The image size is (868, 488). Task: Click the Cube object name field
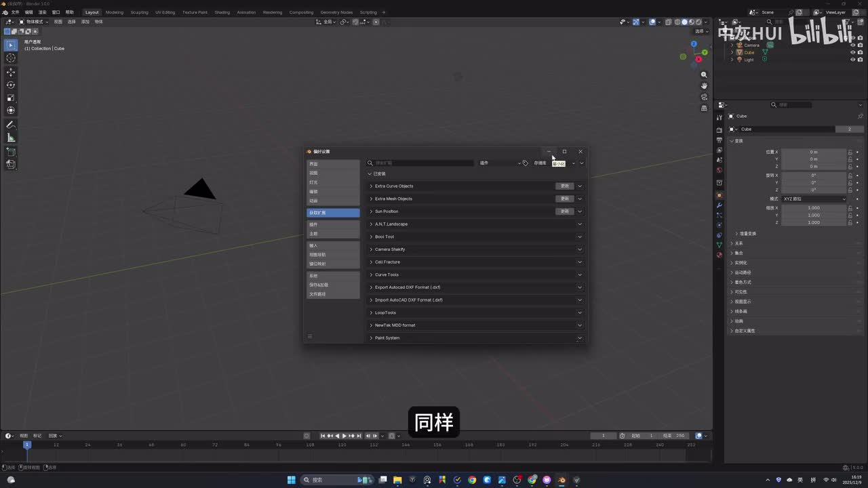(787, 129)
